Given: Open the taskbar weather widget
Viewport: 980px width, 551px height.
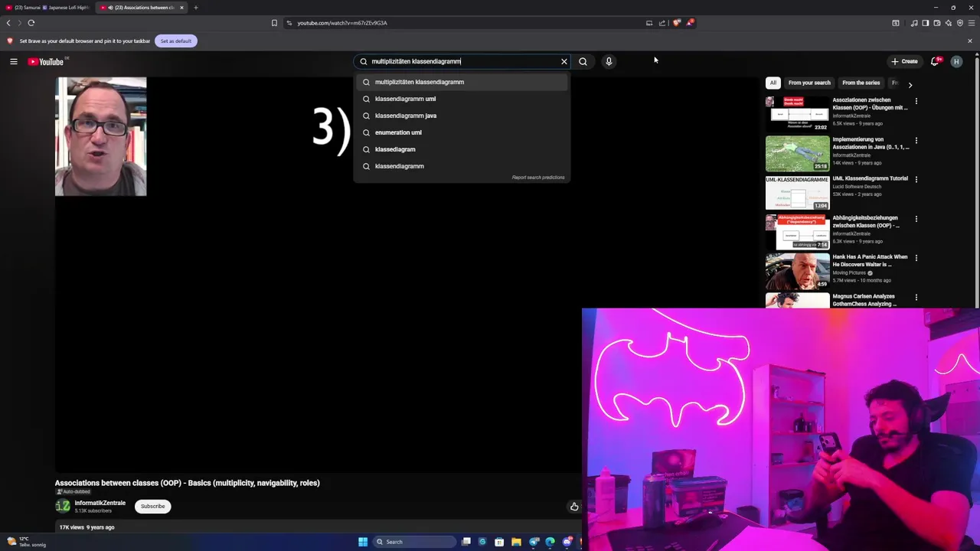Looking at the screenshot, I should point(27,542).
